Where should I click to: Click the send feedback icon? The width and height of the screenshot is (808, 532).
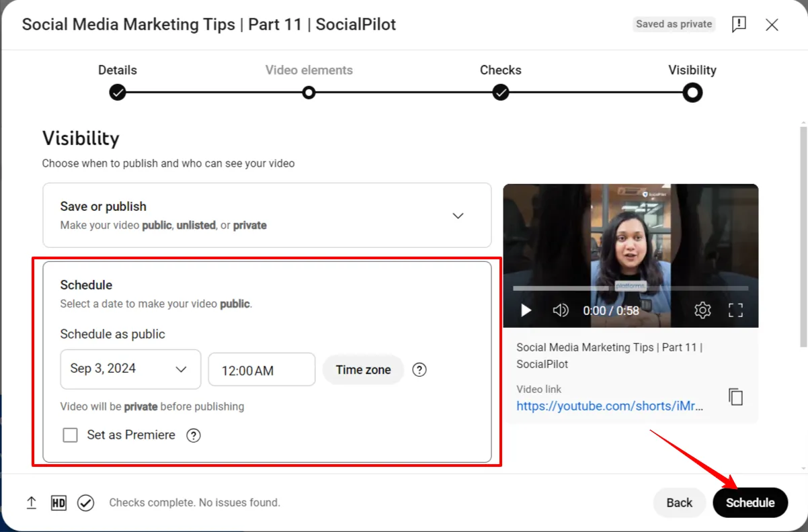tap(739, 25)
